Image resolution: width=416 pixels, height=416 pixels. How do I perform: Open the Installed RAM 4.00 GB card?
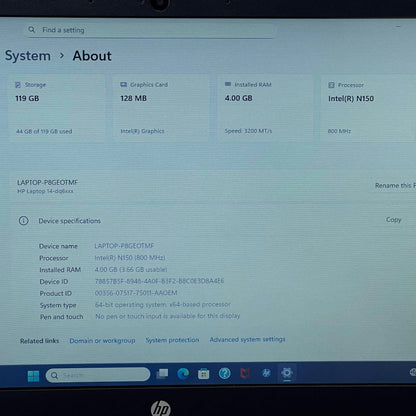(266, 108)
